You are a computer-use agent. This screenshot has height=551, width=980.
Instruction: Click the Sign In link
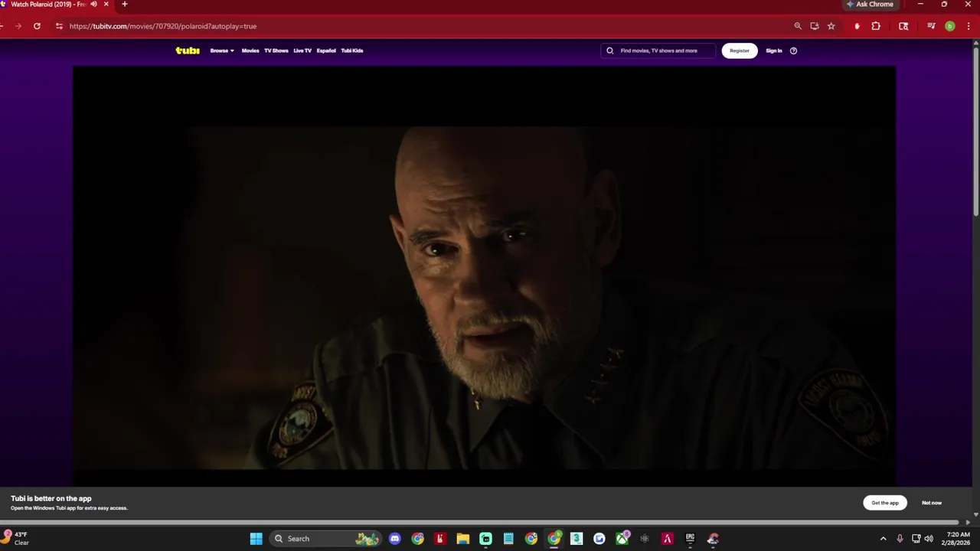pos(774,51)
